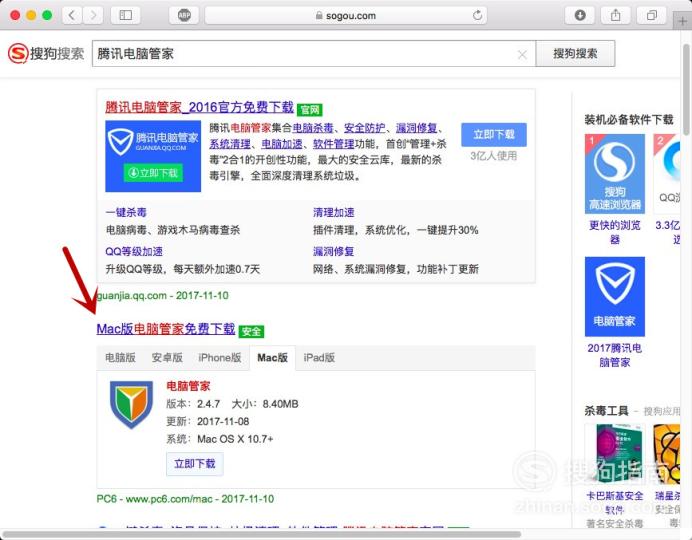Go forward with Safari's forward arrow

pos(93,15)
